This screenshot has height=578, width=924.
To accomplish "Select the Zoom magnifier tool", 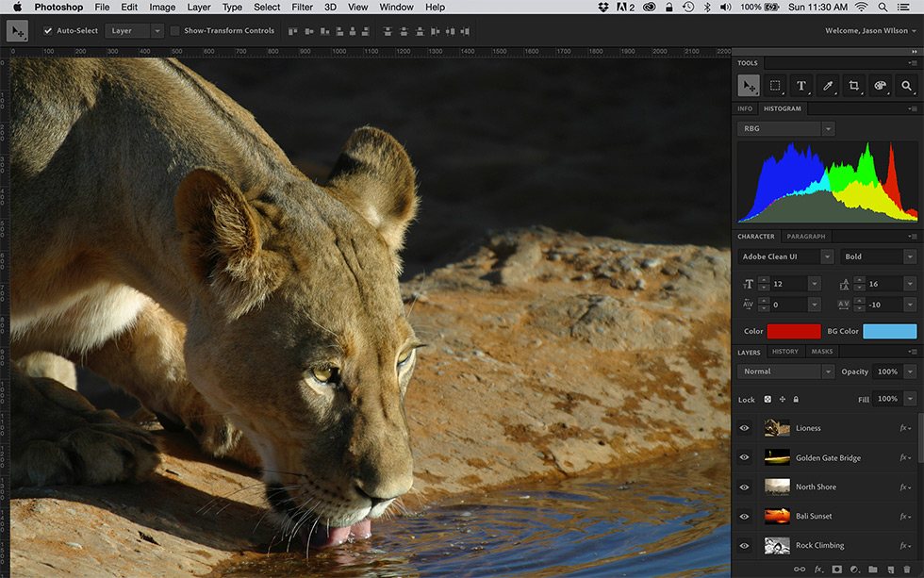I will pyautogui.click(x=906, y=86).
